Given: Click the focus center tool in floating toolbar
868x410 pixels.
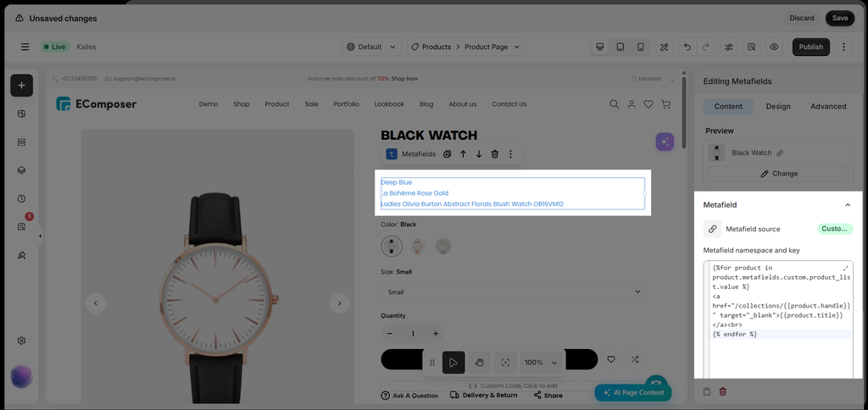Looking at the screenshot, I should (505, 363).
